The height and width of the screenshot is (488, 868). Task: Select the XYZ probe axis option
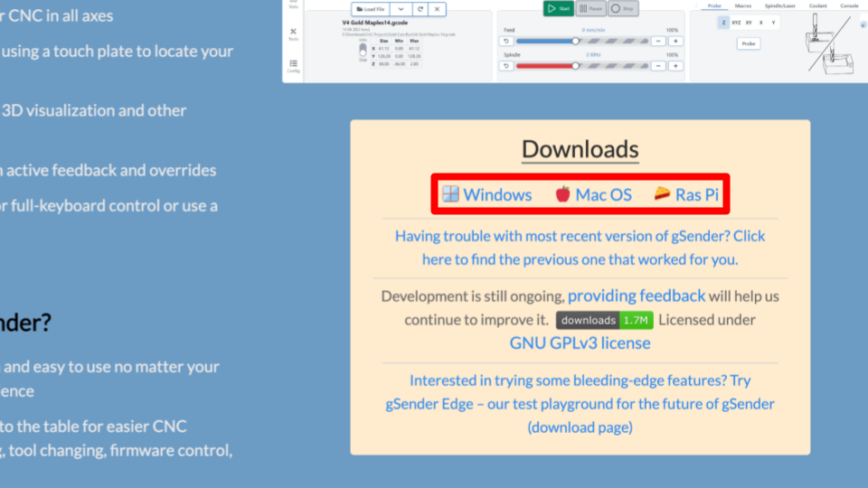pos(736,23)
